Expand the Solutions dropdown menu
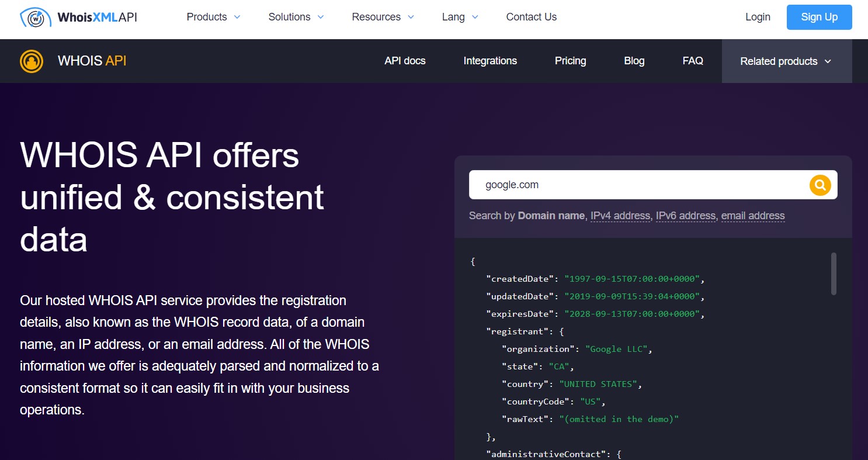 tap(296, 17)
